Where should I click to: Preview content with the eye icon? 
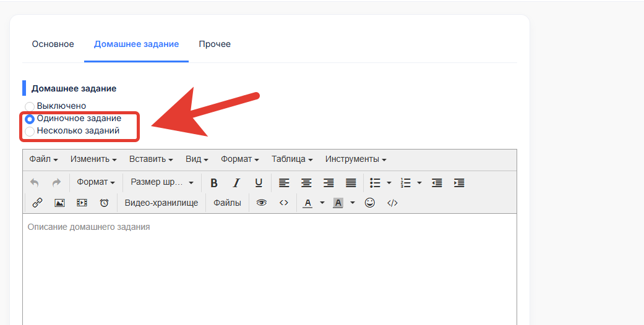coord(262,203)
